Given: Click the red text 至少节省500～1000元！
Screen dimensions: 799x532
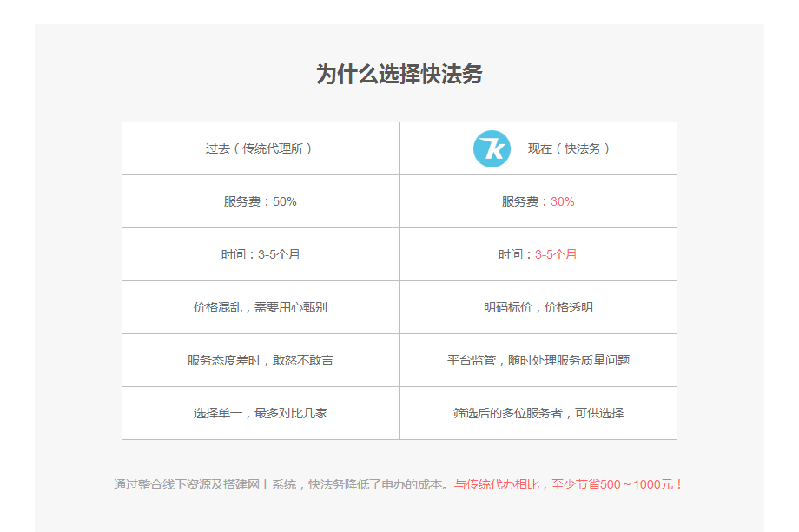Looking at the screenshot, I should point(617,484).
